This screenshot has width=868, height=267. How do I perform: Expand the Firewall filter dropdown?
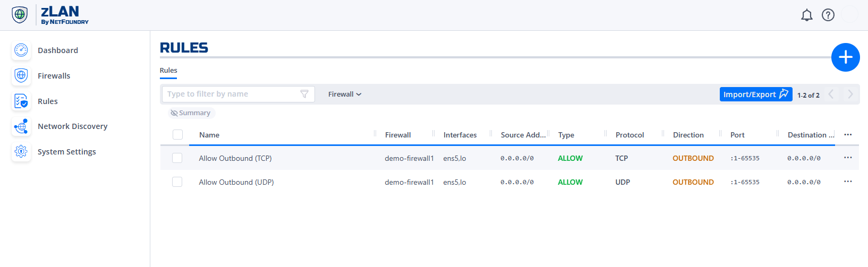pyautogui.click(x=344, y=94)
